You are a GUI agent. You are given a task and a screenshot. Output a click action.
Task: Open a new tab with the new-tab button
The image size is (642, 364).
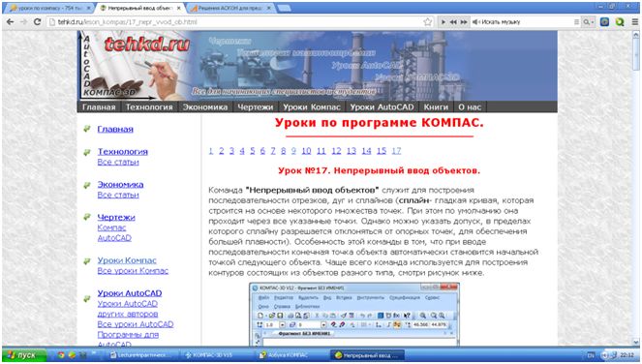284,8
